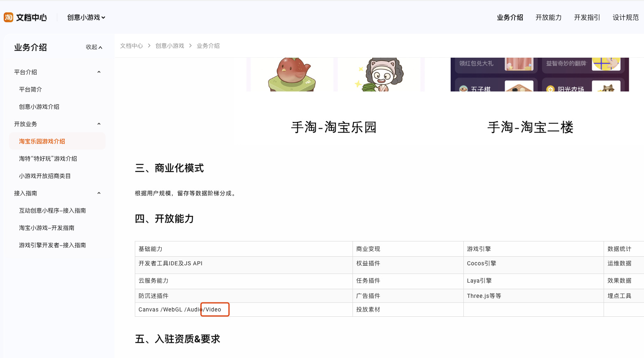The height and width of the screenshot is (358, 644).
Task: Switch to the 业务介绍 top navigation tab
Action: (510, 17)
